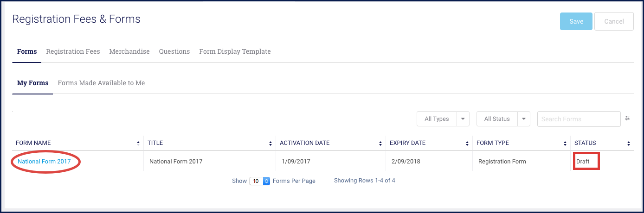Expand the All Types dropdown arrow
Image resolution: width=644 pixels, height=213 pixels.
pos(463,119)
